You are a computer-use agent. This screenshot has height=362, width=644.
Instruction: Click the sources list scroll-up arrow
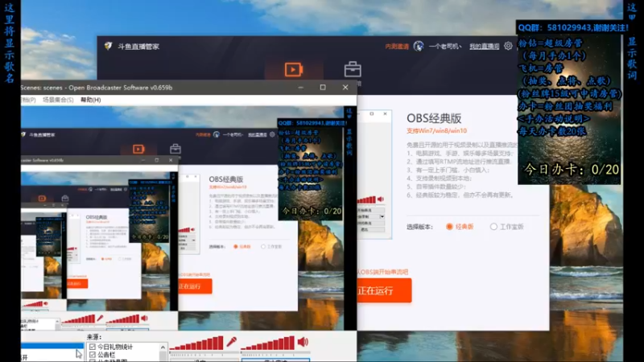(x=163, y=348)
